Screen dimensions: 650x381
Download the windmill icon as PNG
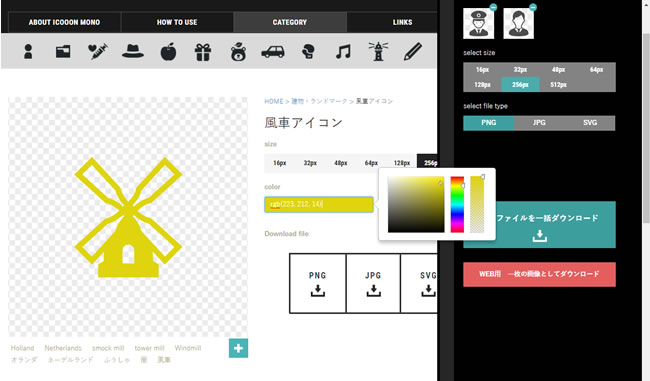(318, 284)
